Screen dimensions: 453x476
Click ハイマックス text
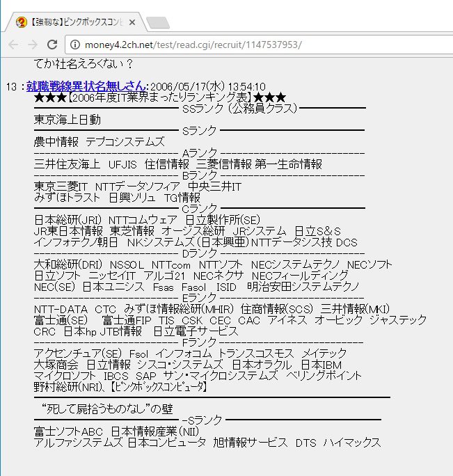coord(352,443)
